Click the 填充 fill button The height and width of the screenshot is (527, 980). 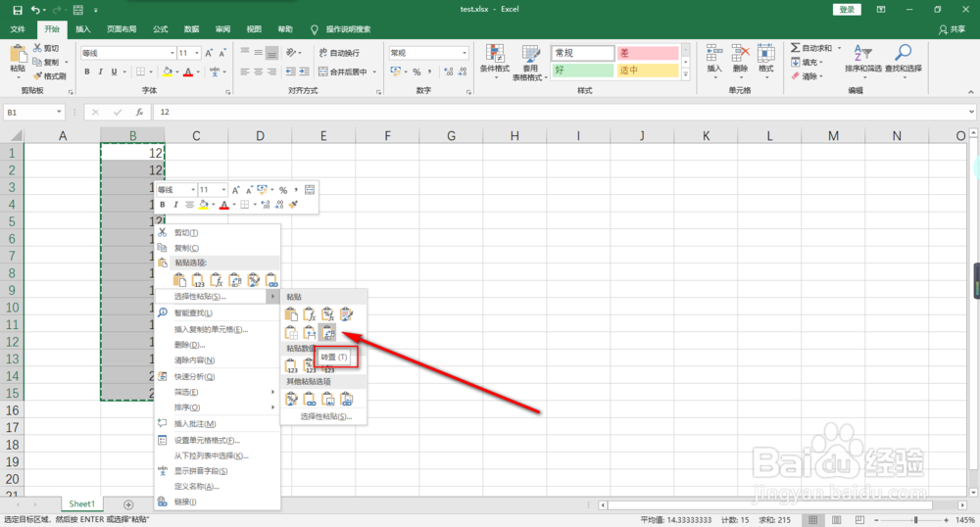point(807,63)
